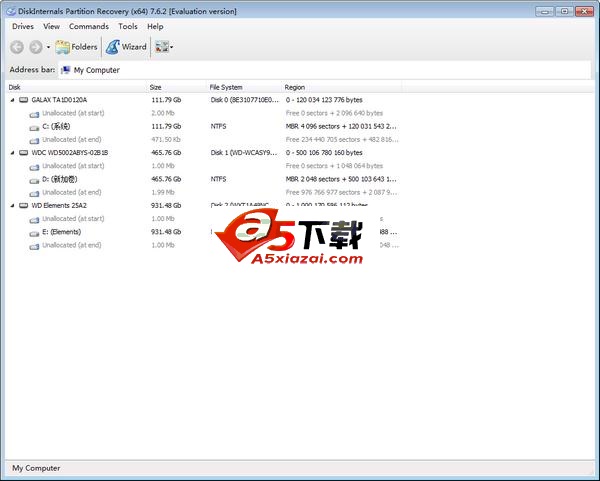This screenshot has height=481, width=600.
Task: Click the application icon in title bar
Action: click(x=11, y=11)
